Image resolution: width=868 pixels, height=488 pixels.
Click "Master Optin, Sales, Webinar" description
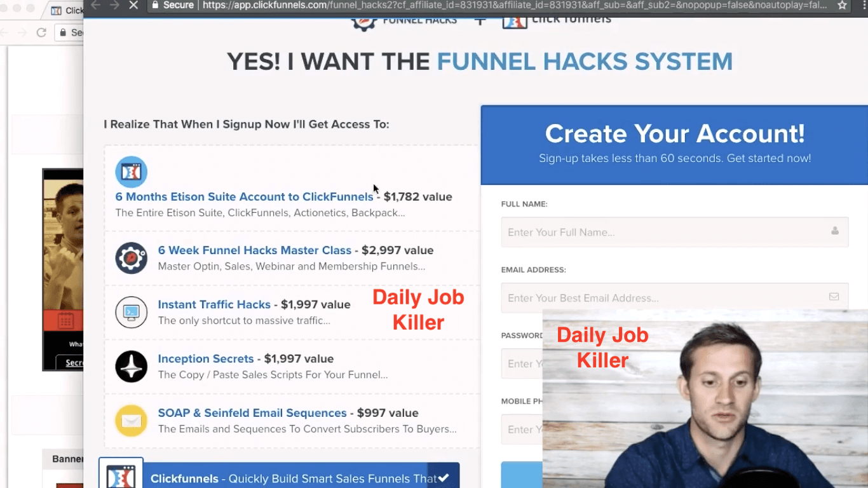(292, 267)
